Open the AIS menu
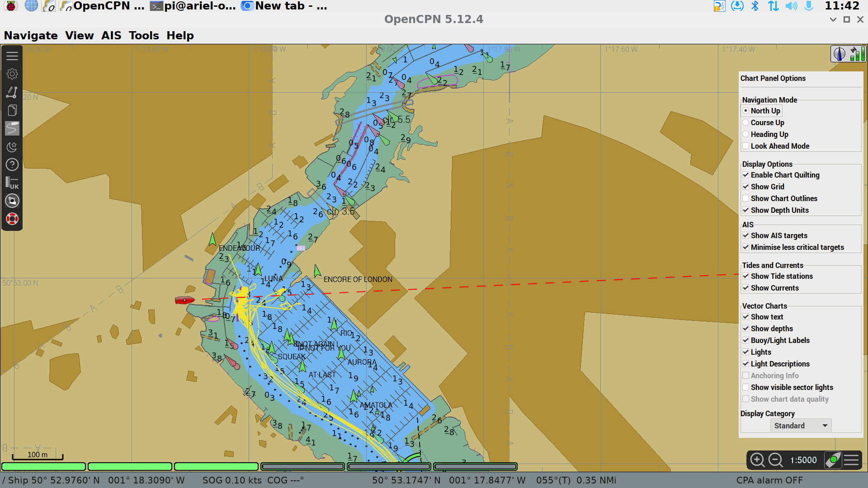The image size is (868, 488). (111, 35)
